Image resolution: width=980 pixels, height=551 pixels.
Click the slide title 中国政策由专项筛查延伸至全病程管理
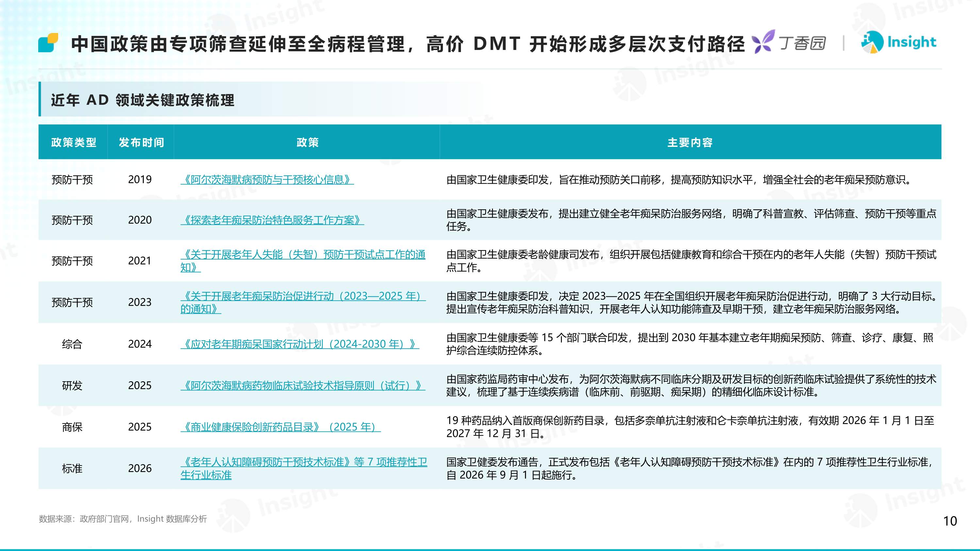pos(408,43)
